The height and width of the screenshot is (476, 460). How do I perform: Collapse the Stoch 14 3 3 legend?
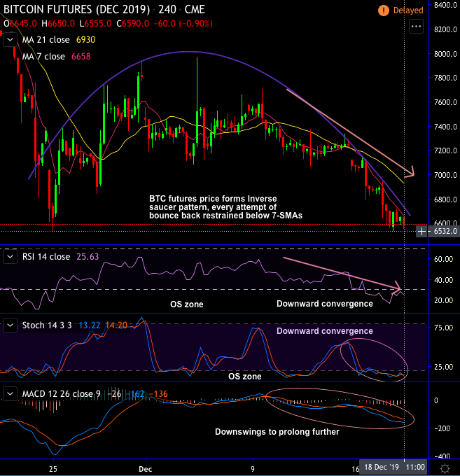pos(10,325)
